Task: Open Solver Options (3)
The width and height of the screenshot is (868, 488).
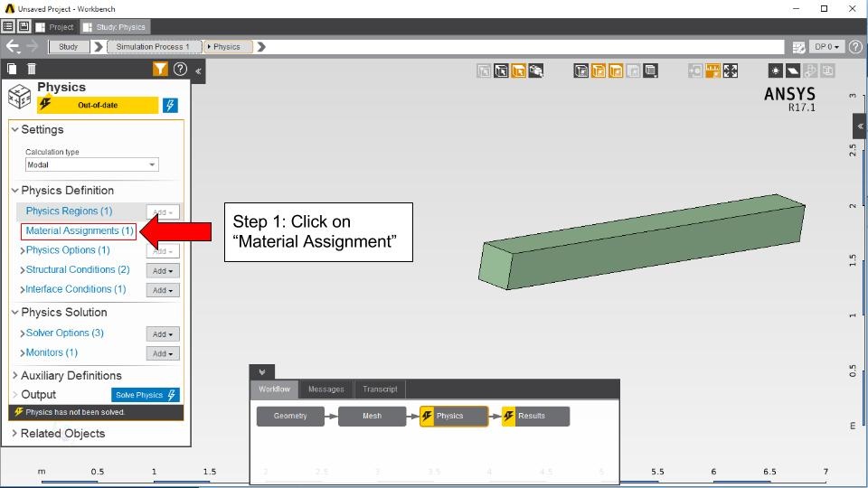Action: coord(65,333)
